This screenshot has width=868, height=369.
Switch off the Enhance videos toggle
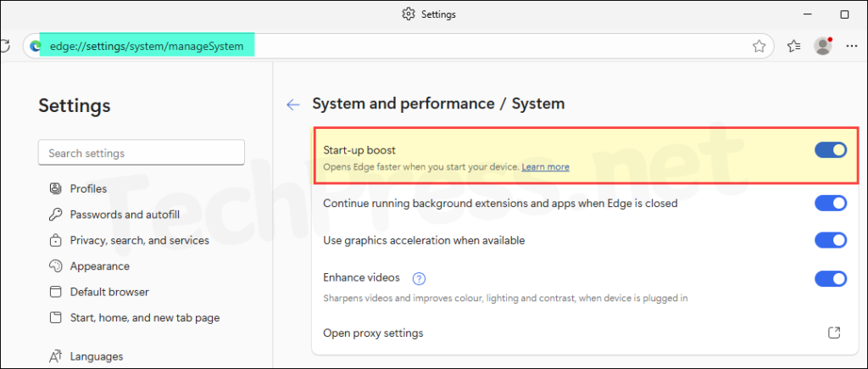[831, 279]
